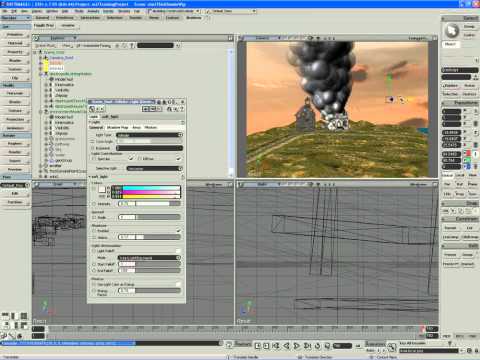
Task: Click the animation icon beside Start Falloff
Action: (x=94, y=264)
